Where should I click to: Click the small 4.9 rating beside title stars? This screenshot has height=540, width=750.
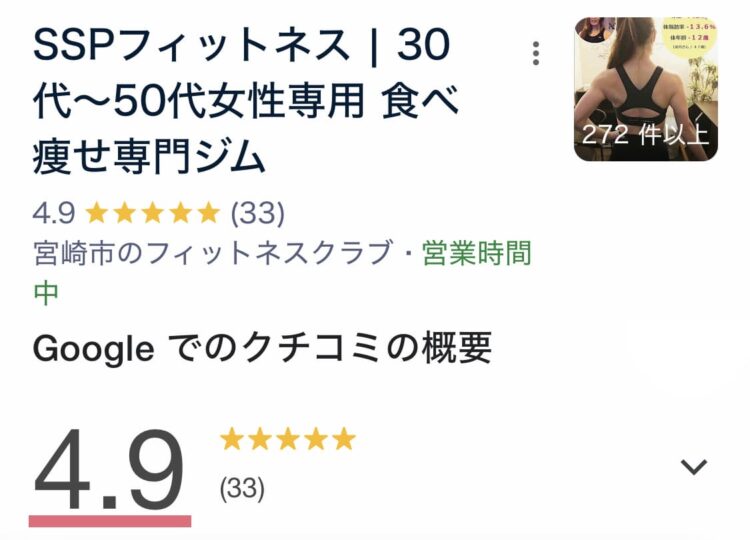[54, 212]
